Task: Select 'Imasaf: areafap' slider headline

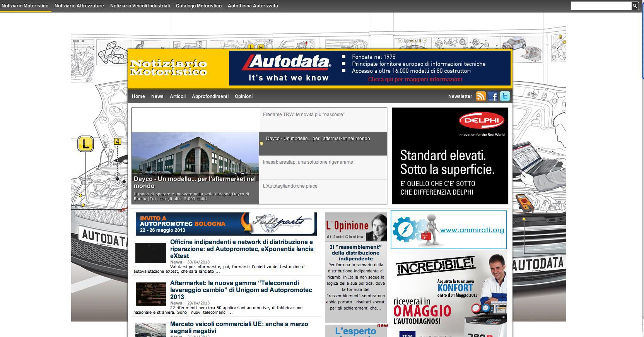Action: [x=323, y=168]
